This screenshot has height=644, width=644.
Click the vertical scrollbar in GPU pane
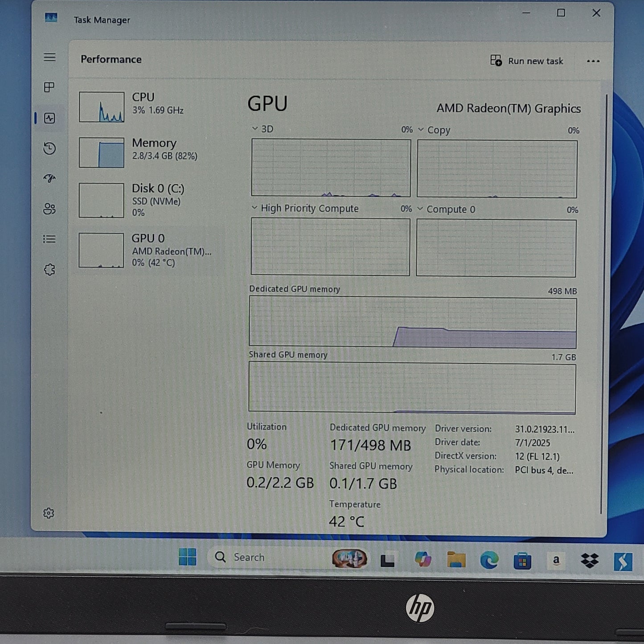click(x=605, y=303)
